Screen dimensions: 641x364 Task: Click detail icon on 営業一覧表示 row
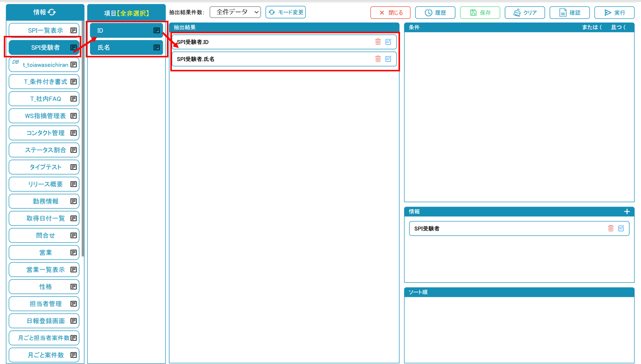point(74,270)
